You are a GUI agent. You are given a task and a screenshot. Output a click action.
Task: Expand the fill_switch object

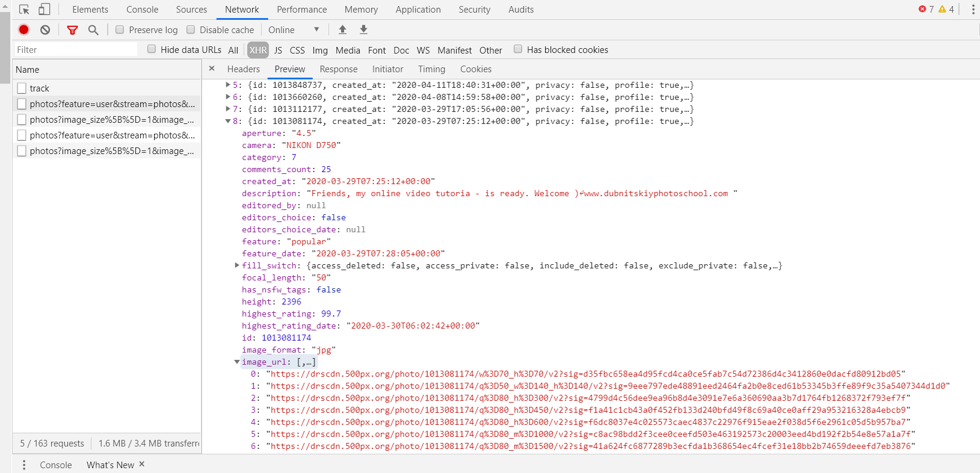tap(237, 265)
